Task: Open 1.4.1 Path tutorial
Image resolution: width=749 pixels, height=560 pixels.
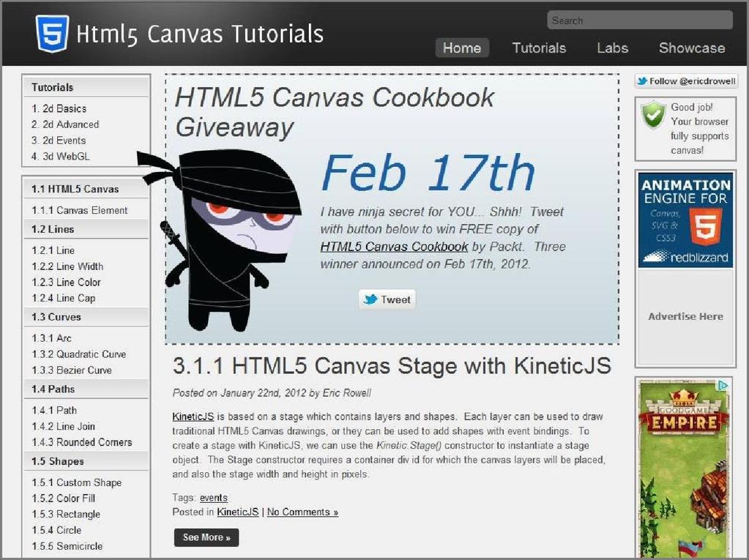Action: pyautogui.click(x=54, y=410)
